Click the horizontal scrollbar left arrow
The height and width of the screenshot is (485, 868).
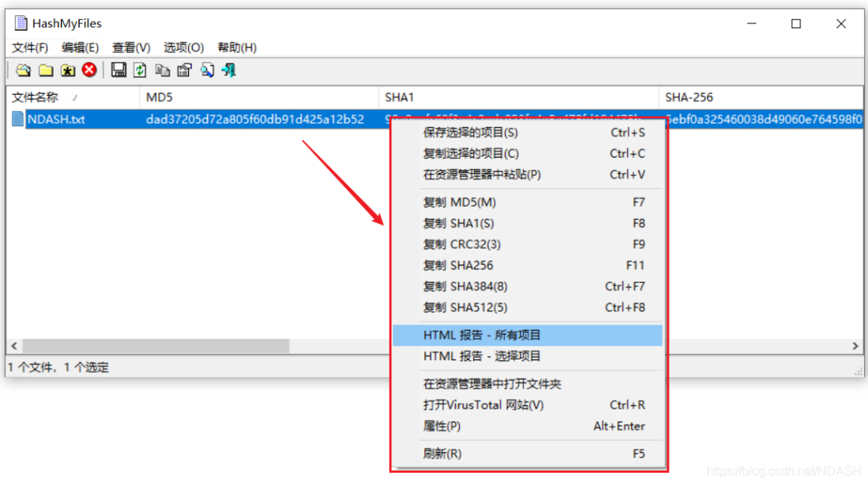tap(14, 346)
